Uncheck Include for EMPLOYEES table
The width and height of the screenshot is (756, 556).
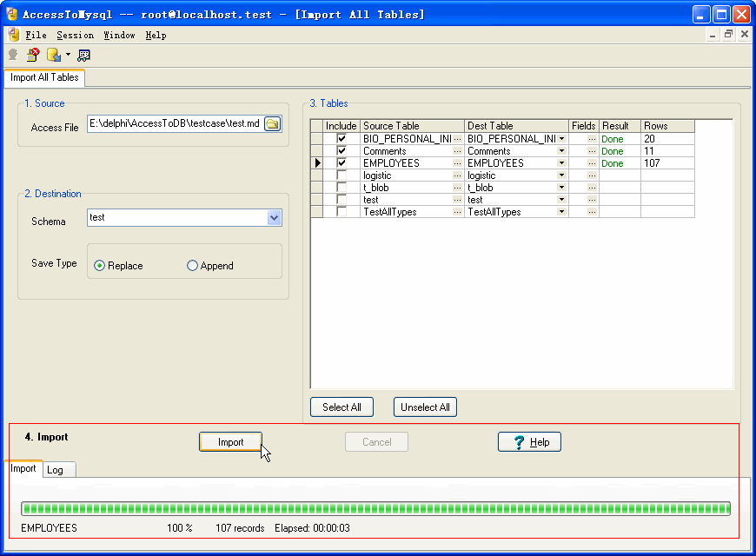pyautogui.click(x=342, y=163)
